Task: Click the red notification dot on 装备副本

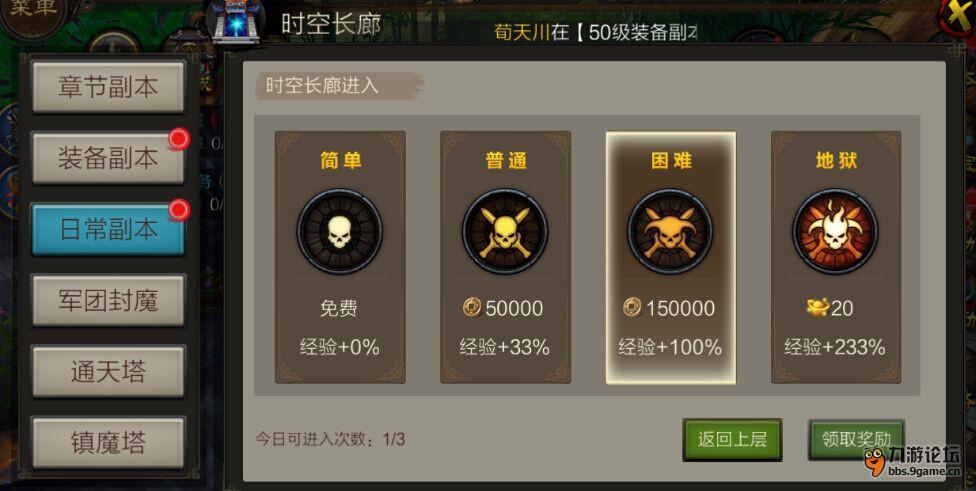Action: coord(179,139)
